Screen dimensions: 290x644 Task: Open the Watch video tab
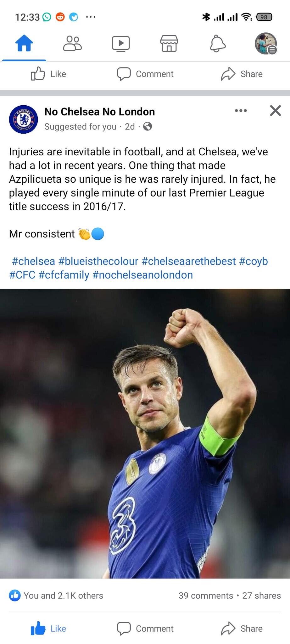click(121, 43)
